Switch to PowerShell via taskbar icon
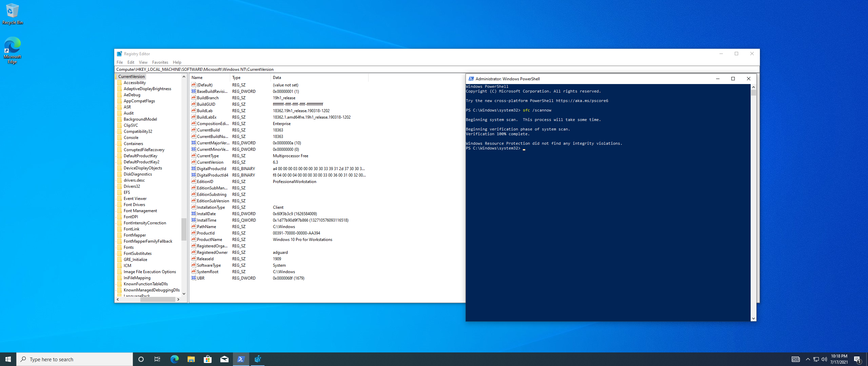 (x=241, y=359)
